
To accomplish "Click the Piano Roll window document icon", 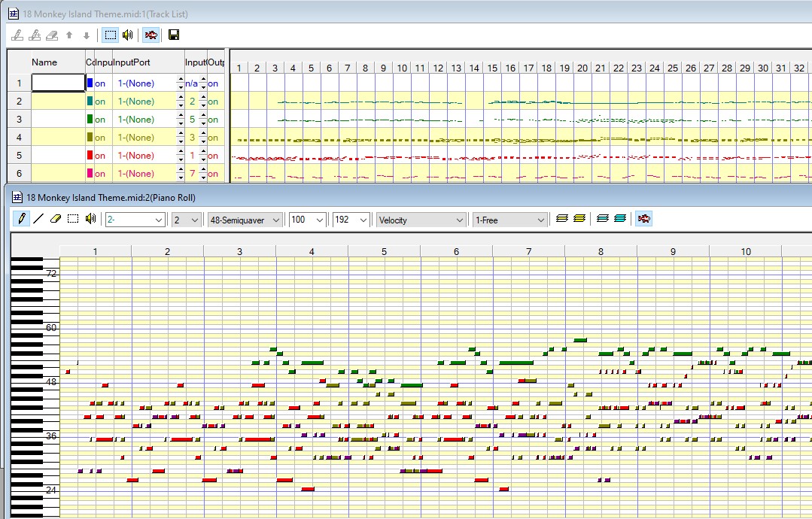I will [x=17, y=197].
